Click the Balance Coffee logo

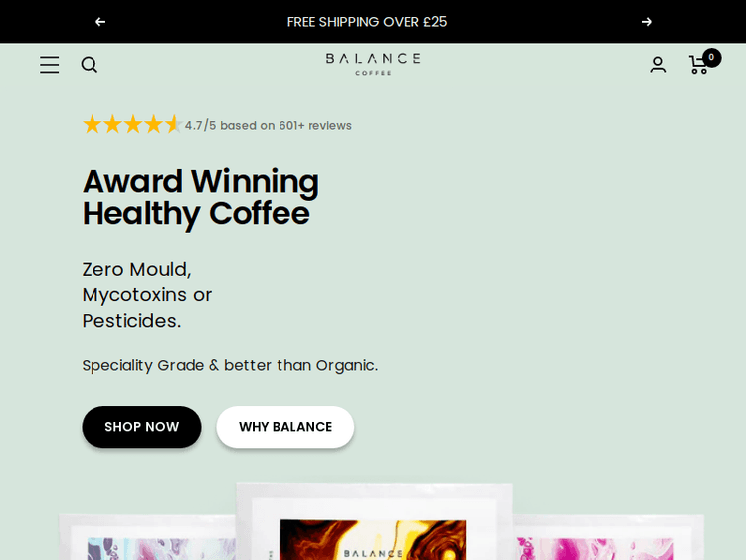[x=373, y=64]
